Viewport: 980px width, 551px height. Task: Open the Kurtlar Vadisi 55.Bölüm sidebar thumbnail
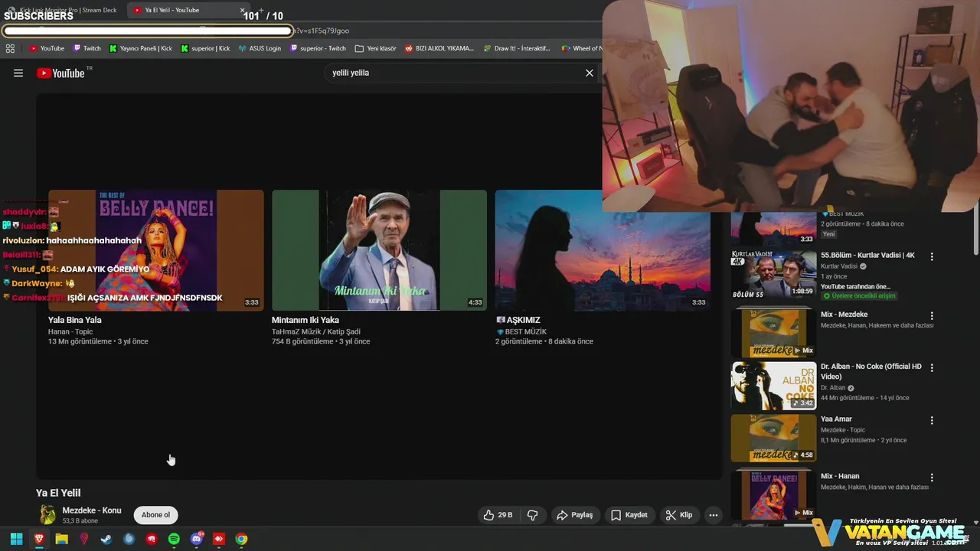773,274
